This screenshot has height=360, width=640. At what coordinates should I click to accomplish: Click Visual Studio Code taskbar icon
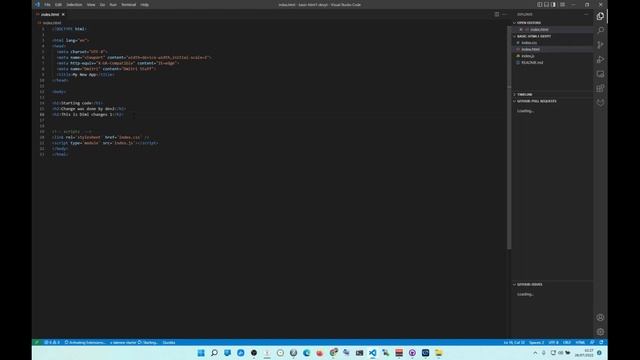(x=372, y=353)
